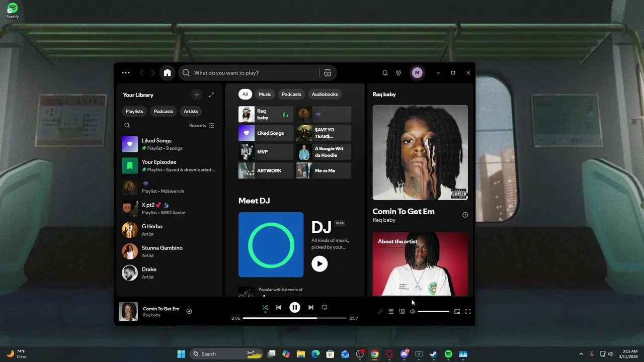Viewport: 644px width, 362px height.
Task: Click the Windows taskbar Search box
Action: (227, 354)
